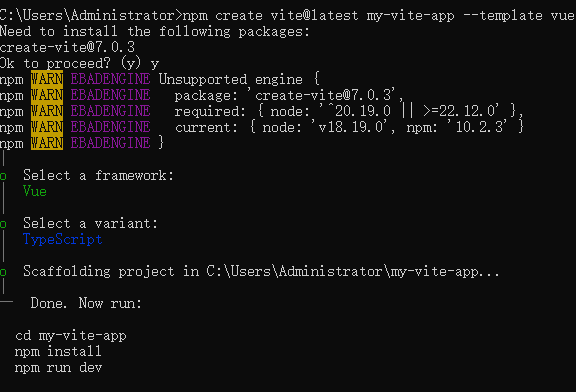
Task: Click the WARN badge on the package line
Action: point(47,95)
